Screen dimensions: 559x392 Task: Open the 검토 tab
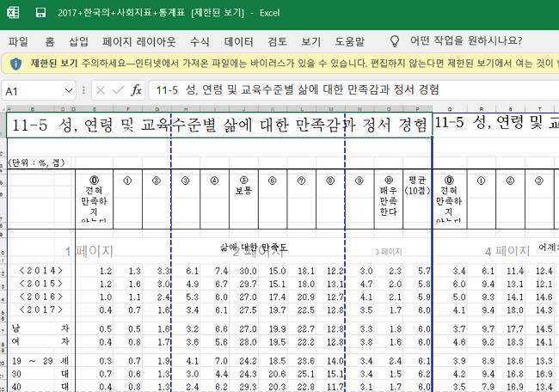278,40
